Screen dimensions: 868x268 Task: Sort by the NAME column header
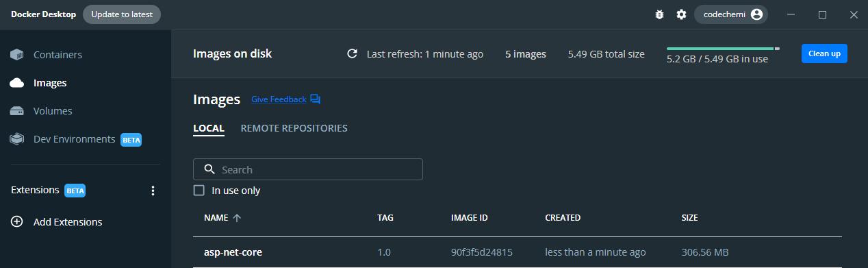pyautogui.click(x=216, y=218)
